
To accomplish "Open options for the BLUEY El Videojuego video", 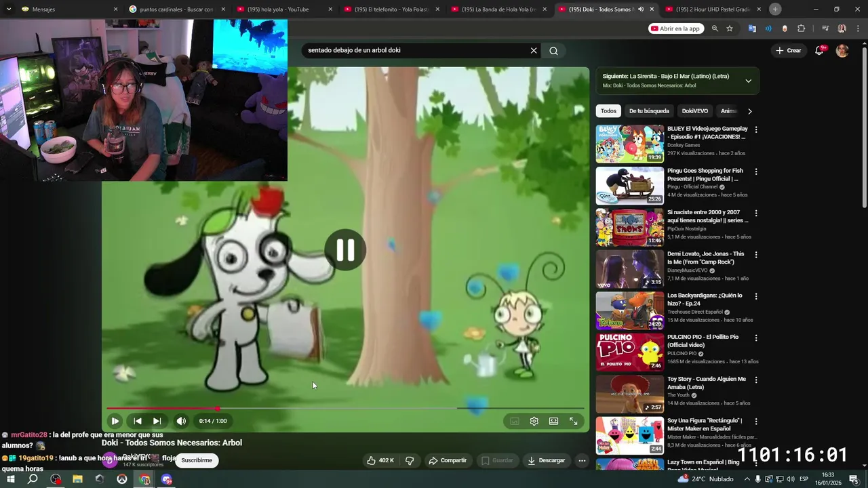I will tap(756, 129).
